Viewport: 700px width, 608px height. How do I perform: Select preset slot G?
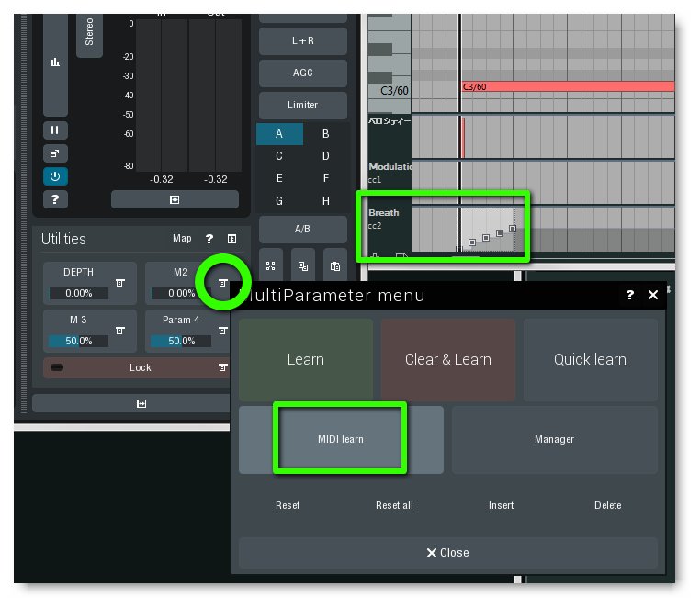[279, 201]
